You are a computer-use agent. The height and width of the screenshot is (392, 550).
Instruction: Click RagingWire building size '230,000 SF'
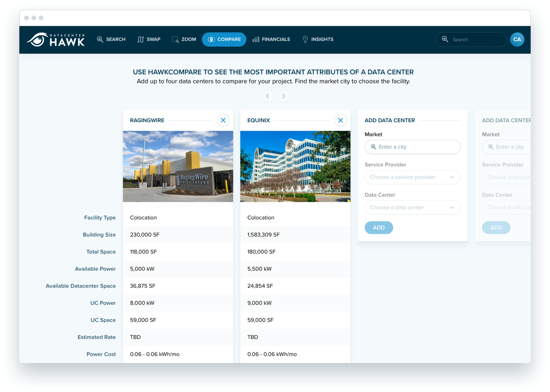tap(145, 235)
